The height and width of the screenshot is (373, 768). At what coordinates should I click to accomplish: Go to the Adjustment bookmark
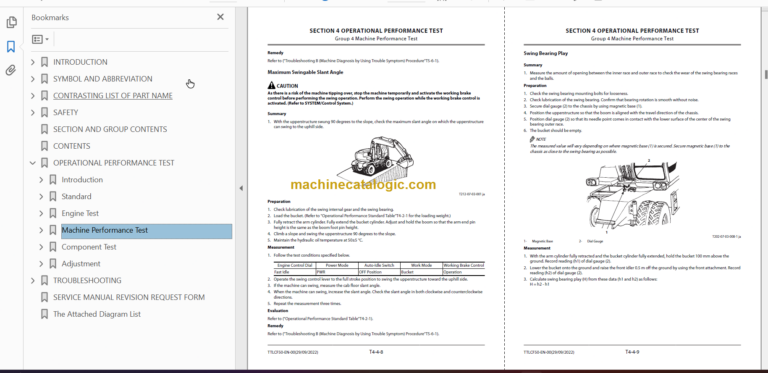coord(81,264)
